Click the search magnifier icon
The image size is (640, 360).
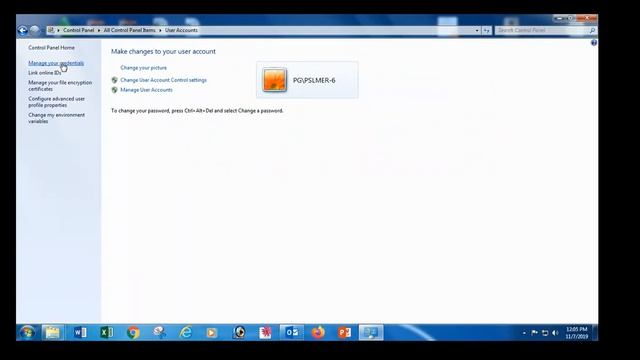(x=592, y=30)
